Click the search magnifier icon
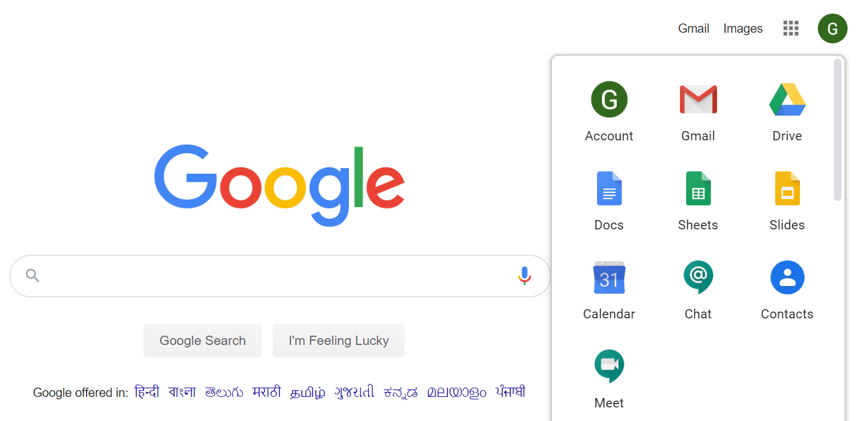 click(32, 276)
